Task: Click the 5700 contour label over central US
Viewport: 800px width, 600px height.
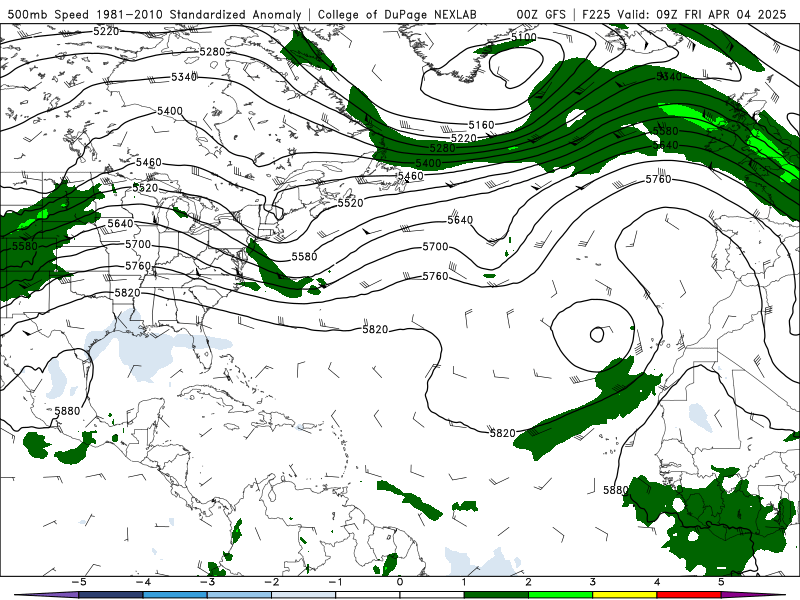Action: pos(138,244)
